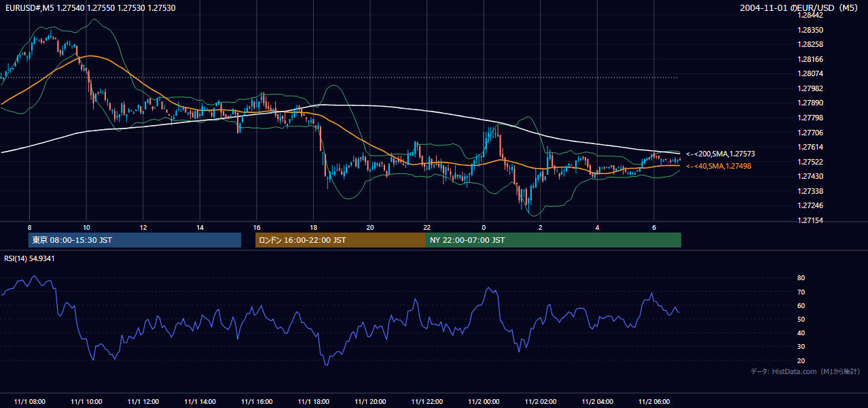868x408 pixels.
Task: Click hour label 22 under the price chart
Action: pos(427,227)
